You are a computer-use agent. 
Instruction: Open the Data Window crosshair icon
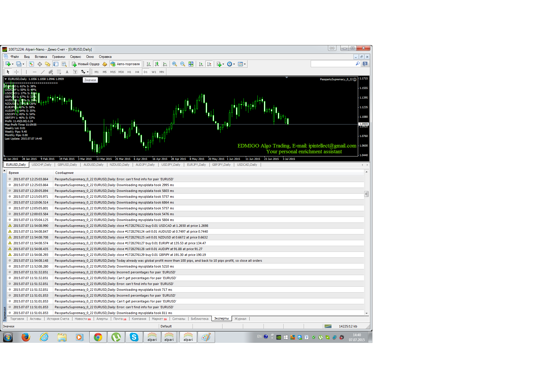pos(40,64)
